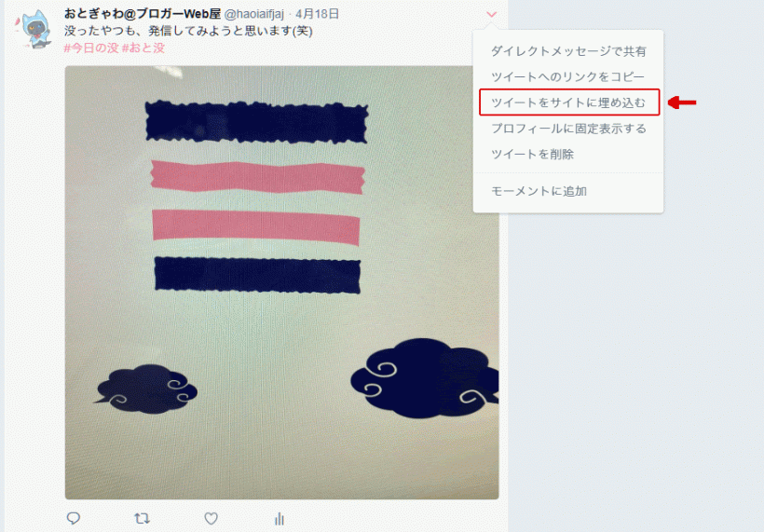764x532 pixels.
Task: Collapse tweet menu chevron arrow
Action: coord(492,14)
